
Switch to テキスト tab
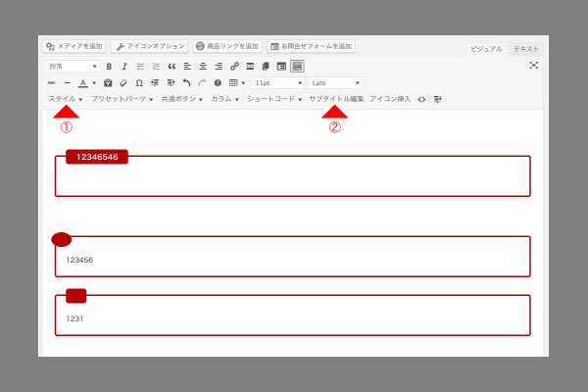(525, 49)
